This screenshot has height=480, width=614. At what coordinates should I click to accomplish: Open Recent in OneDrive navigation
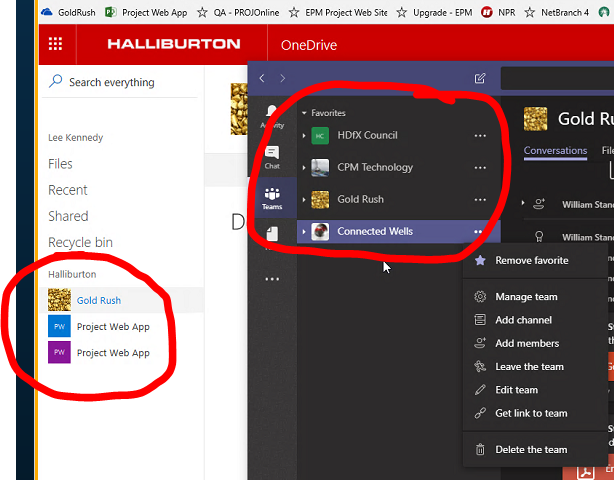(68, 190)
